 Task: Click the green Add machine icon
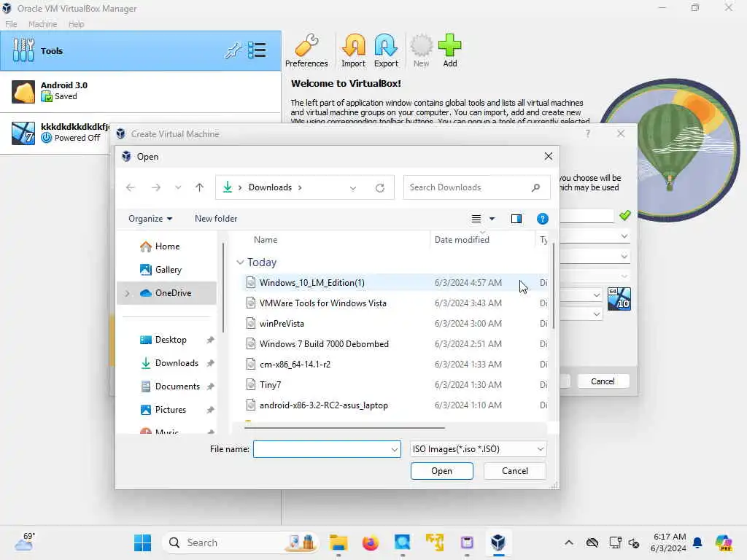[x=449, y=50]
